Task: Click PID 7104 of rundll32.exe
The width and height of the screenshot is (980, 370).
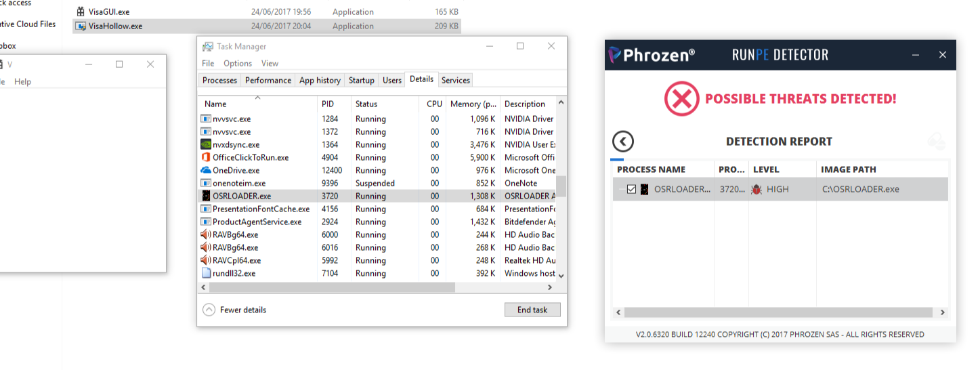Action: 330,273
